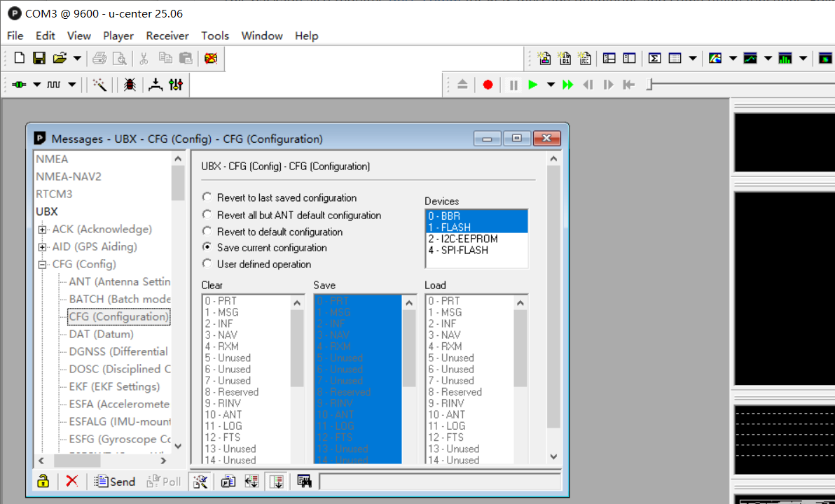This screenshot has height=504, width=835.
Task: Click the green fast-forward button
Action: pyautogui.click(x=567, y=85)
